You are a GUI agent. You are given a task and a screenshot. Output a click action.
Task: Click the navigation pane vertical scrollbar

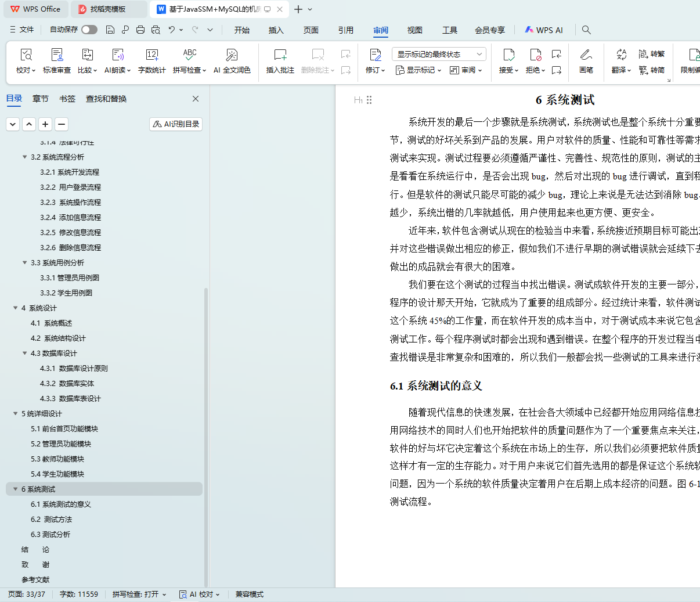point(206,435)
